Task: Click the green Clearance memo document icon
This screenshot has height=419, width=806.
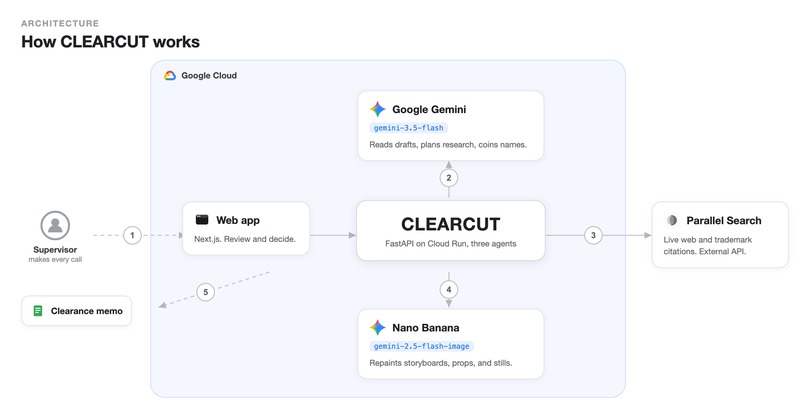Action: pyautogui.click(x=38, y=311)
